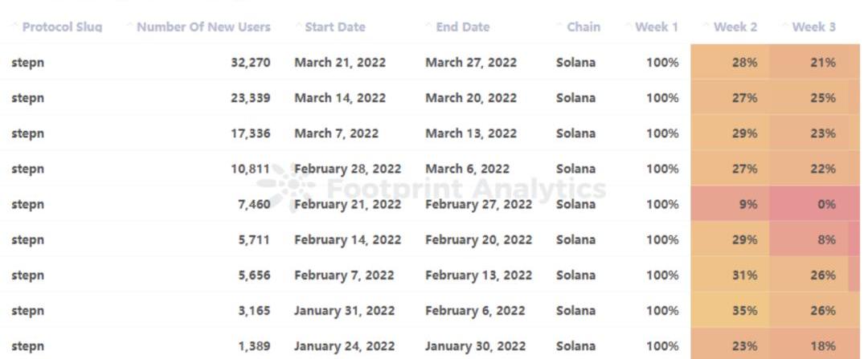Click the sort caret beside Week 2
The width and height of the screenshot is (868, 359).
(706, 27)
